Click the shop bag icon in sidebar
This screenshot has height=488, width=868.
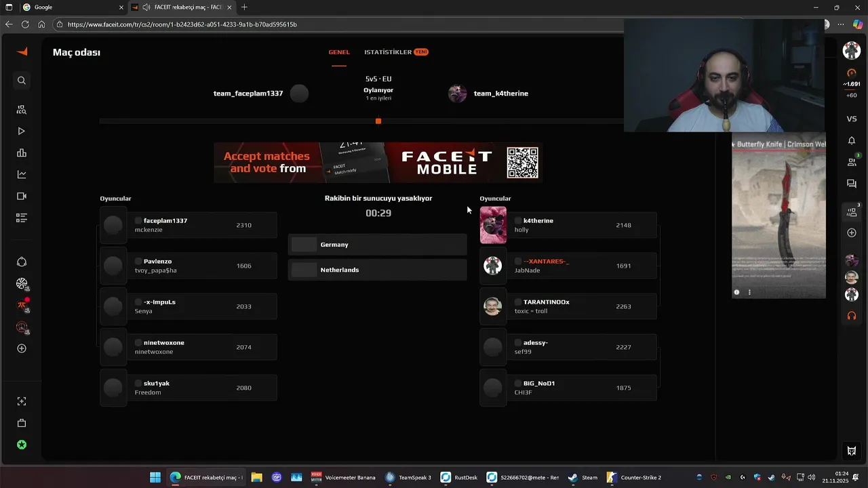(x=22, y=424)
